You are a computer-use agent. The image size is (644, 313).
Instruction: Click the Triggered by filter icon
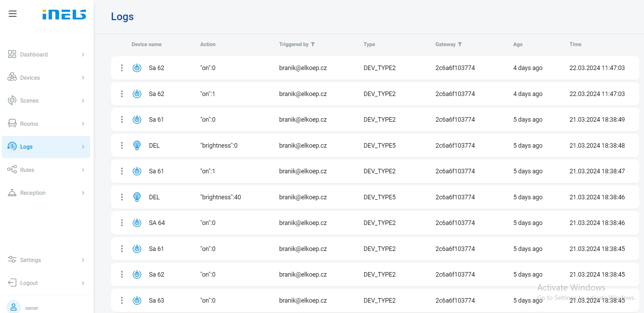pos(313,44)
